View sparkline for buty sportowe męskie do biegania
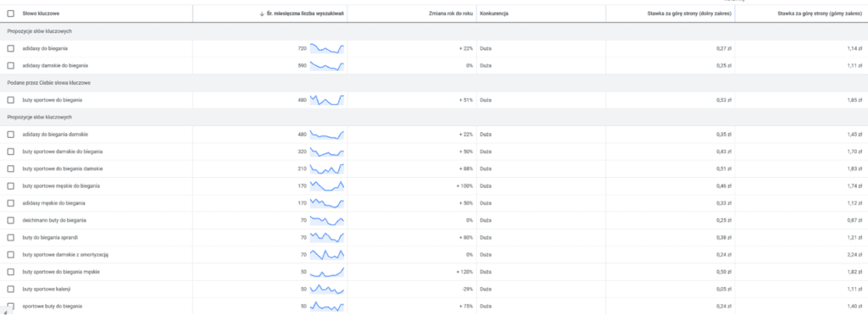 [327, 185]
